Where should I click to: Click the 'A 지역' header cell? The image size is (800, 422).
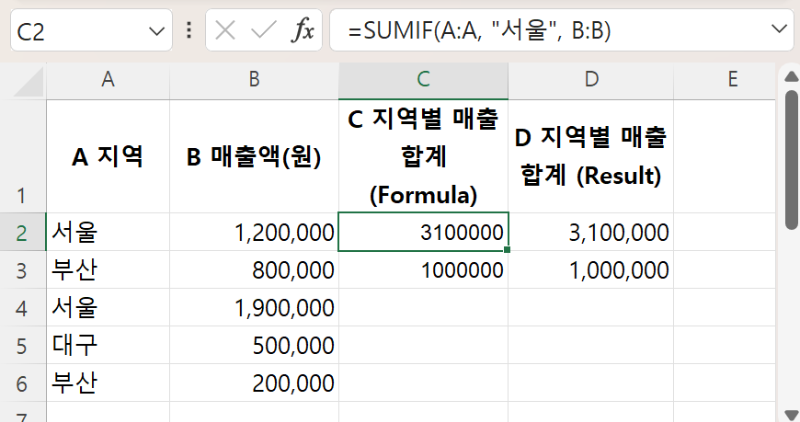click(108, 156)
